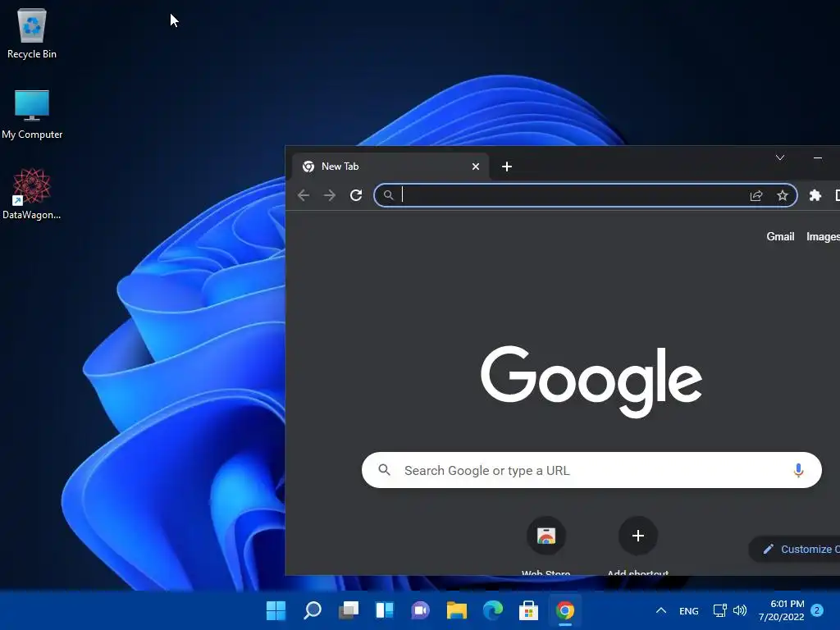Expand the tab search chevron
This screenshot has width=840, height=630.
coord(780,157)
